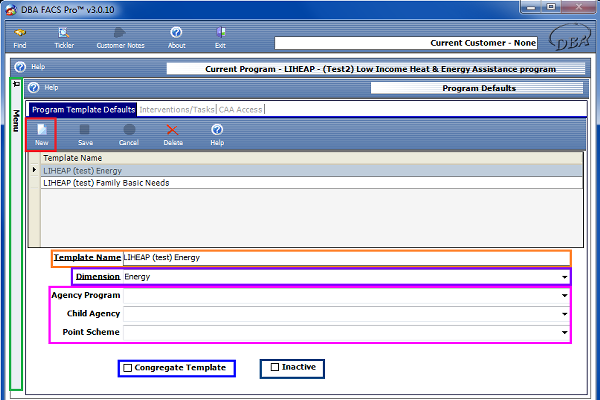Screen dimensions: 600x400
Task: Show the About dialog
Action: (x=176, y=38)
